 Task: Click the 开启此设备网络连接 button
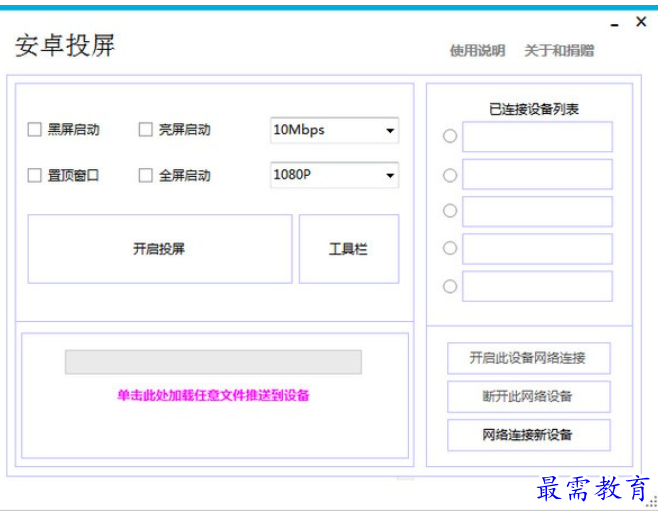click(x=529, y=358)
